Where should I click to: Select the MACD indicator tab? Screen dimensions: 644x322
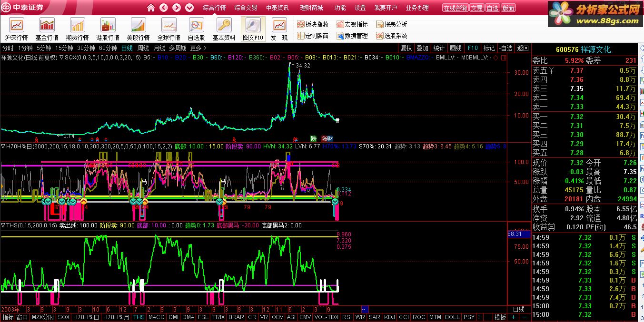click(156, 317)
